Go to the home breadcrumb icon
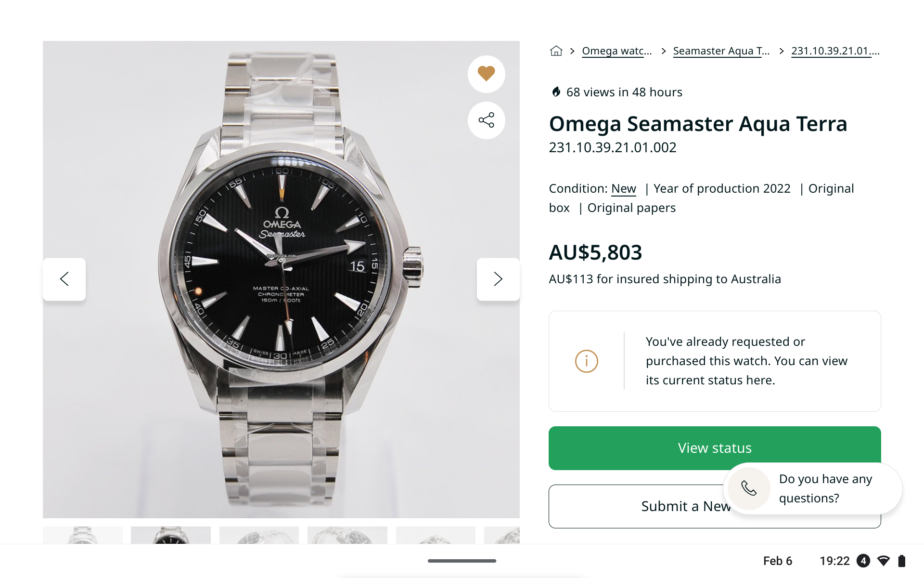This screenshot has height=578, width=924. (556, 51)
